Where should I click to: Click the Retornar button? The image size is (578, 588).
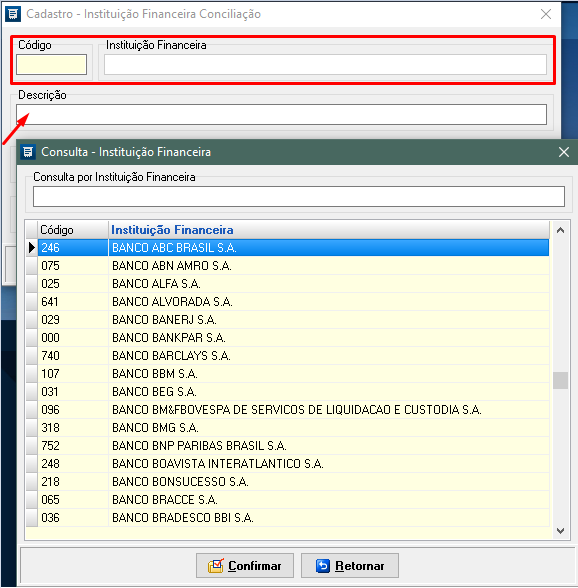click(x=350, y=566)
